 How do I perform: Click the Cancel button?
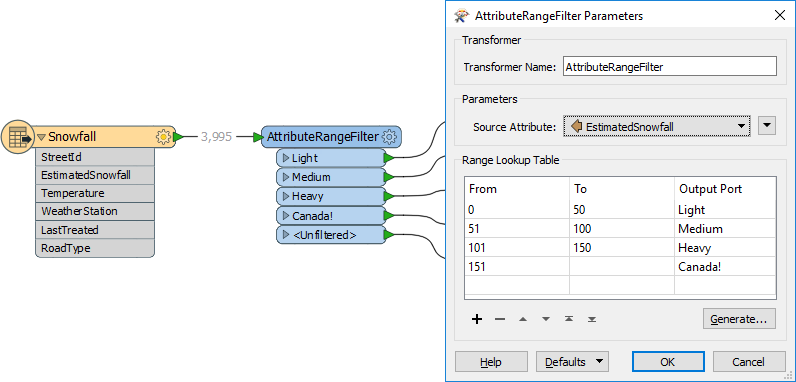coord(749,362)
